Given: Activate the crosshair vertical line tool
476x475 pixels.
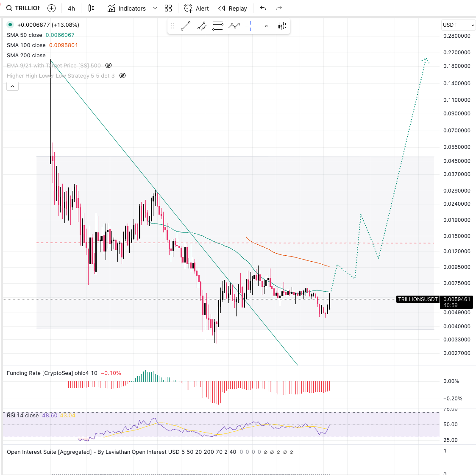Looking at the screenshot, I should pos(250,26).
